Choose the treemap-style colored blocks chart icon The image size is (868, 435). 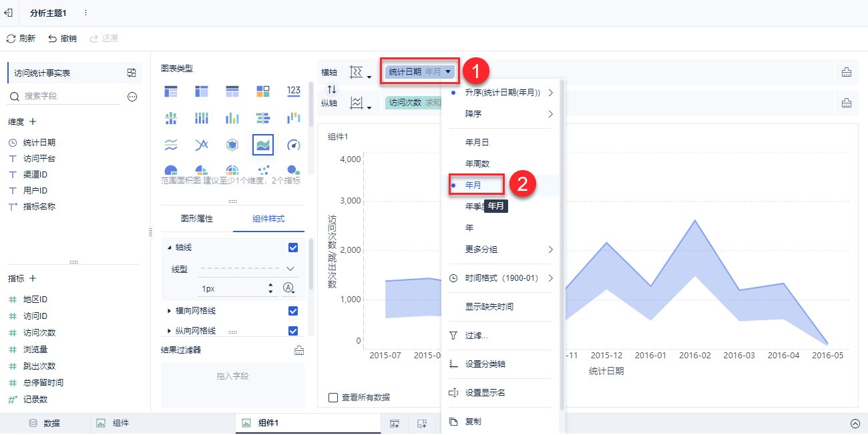pyautogui.click(x=263, y=91)
